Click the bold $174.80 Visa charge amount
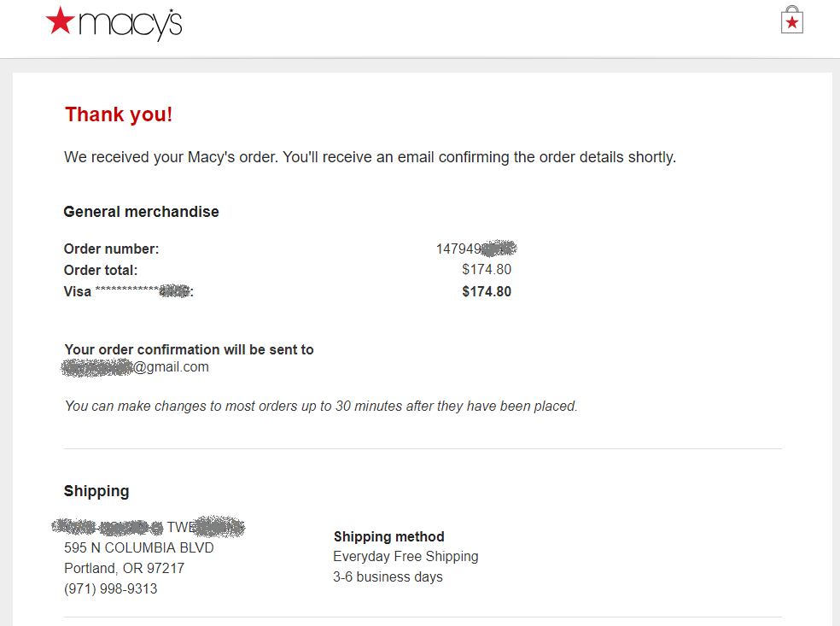840x626 pixels. coord(487,291)
